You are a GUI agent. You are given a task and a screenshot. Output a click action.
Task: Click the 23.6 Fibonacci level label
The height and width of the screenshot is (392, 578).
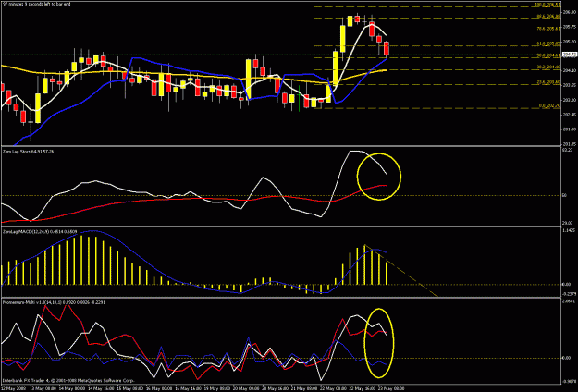click(548, 81)
